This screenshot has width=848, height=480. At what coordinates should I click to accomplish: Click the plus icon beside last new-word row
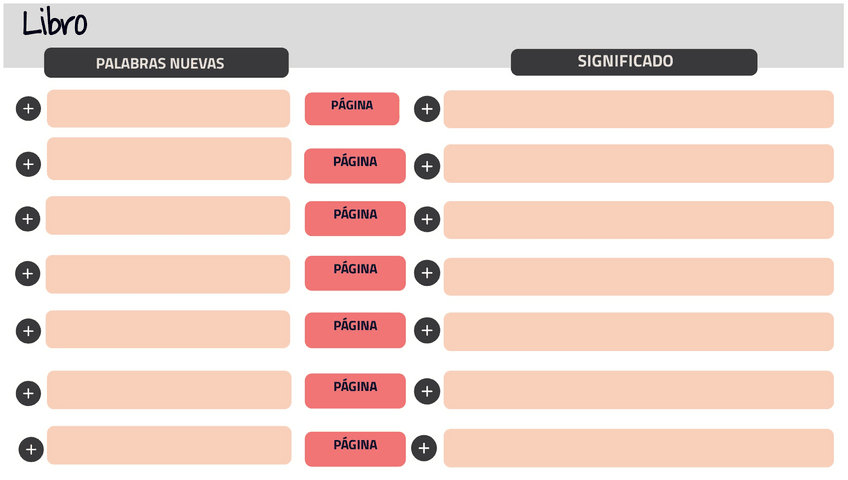coord(31,449)
